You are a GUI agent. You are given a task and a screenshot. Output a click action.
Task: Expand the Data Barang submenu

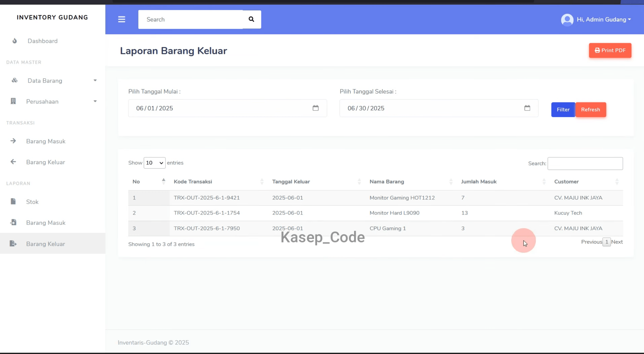tap(95, 80)
